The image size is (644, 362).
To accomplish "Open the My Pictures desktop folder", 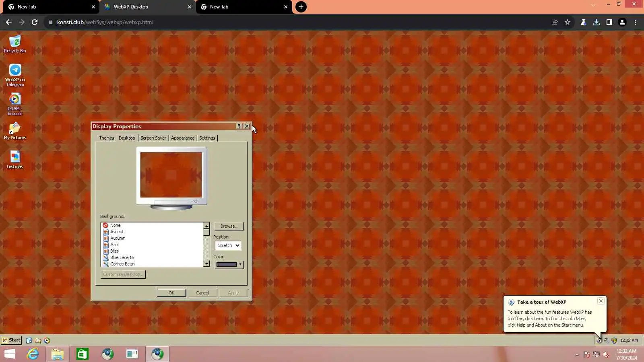I will tap(15, 131).
